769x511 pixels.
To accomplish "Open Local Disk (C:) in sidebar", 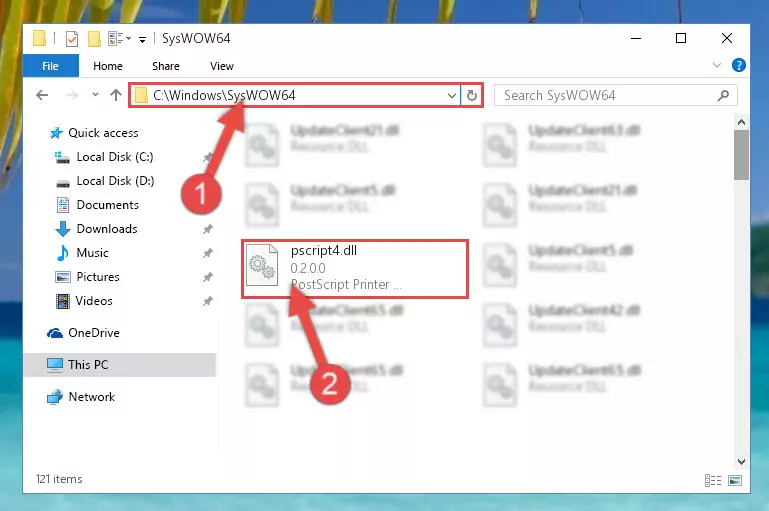I will click(115, 157).
